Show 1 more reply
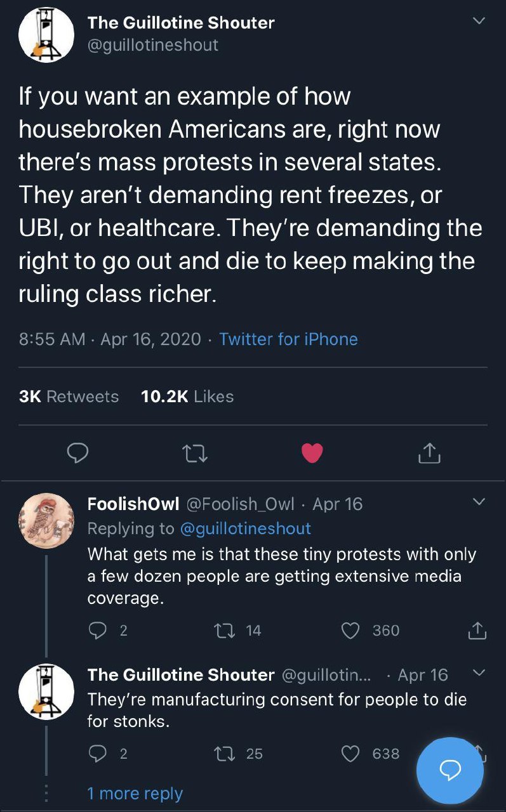This screenshot has width=506, height=812. [135, 794]
